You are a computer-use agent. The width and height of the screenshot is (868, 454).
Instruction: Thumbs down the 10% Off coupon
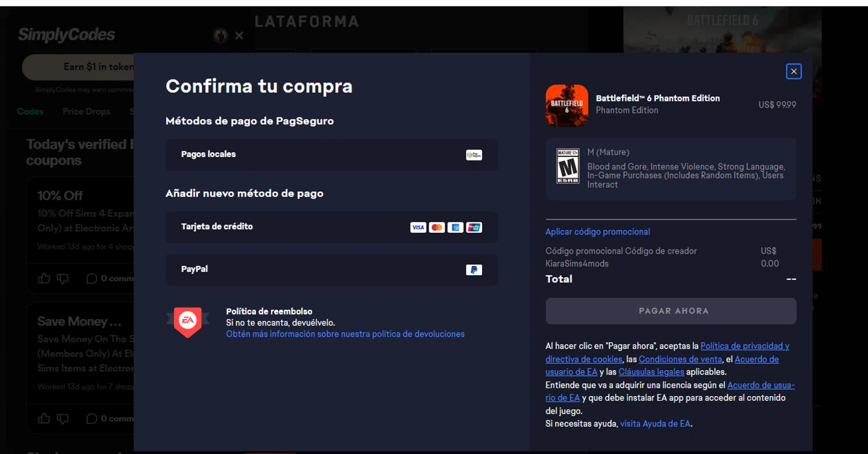coord(62,279)
